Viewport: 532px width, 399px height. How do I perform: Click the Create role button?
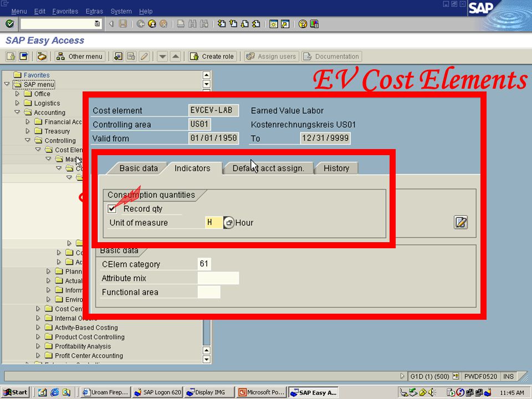click(x=213, y=57)
